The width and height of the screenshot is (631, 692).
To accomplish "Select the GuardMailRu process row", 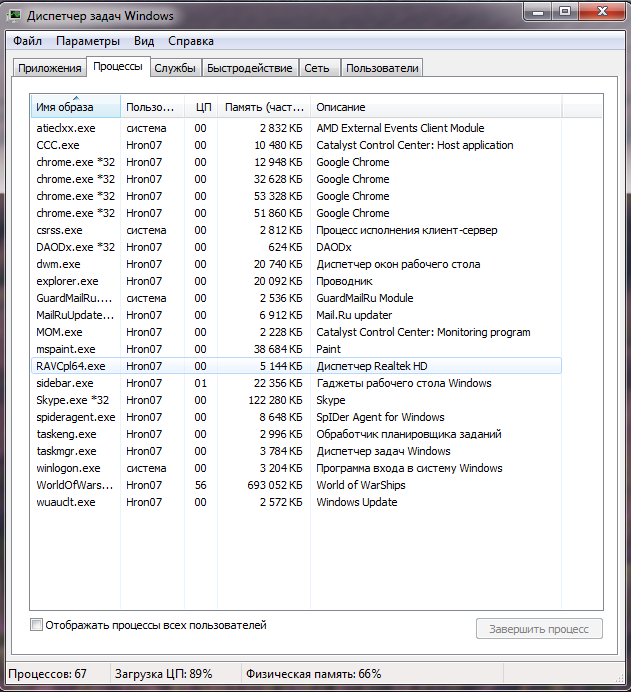I will click(296, 298).
